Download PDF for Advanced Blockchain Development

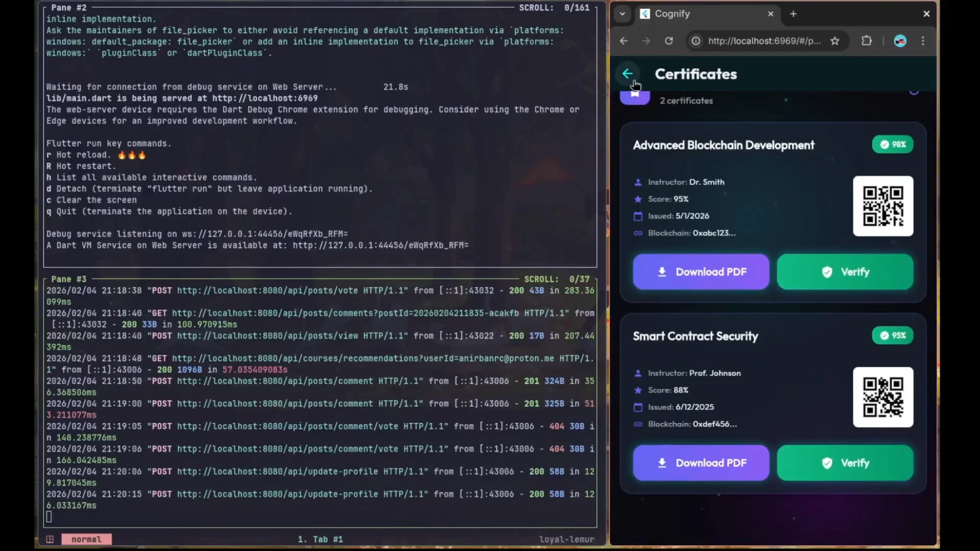click(701, 272)
